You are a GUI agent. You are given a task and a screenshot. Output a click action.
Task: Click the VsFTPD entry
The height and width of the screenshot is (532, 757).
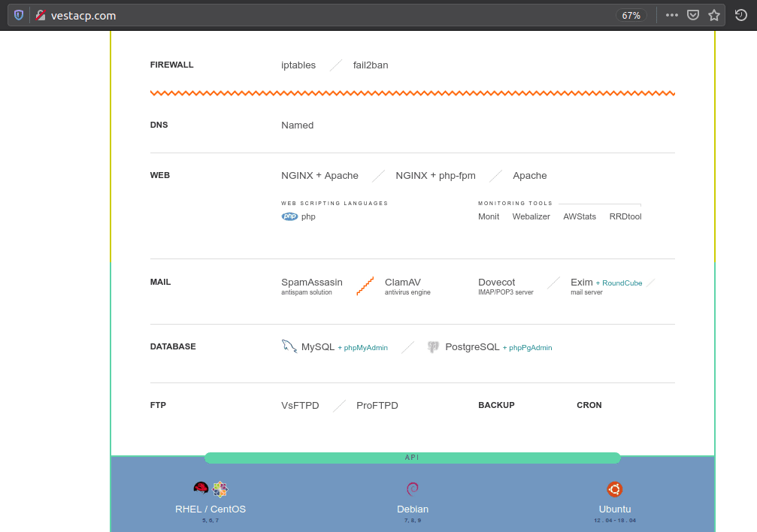coord(300,406)
